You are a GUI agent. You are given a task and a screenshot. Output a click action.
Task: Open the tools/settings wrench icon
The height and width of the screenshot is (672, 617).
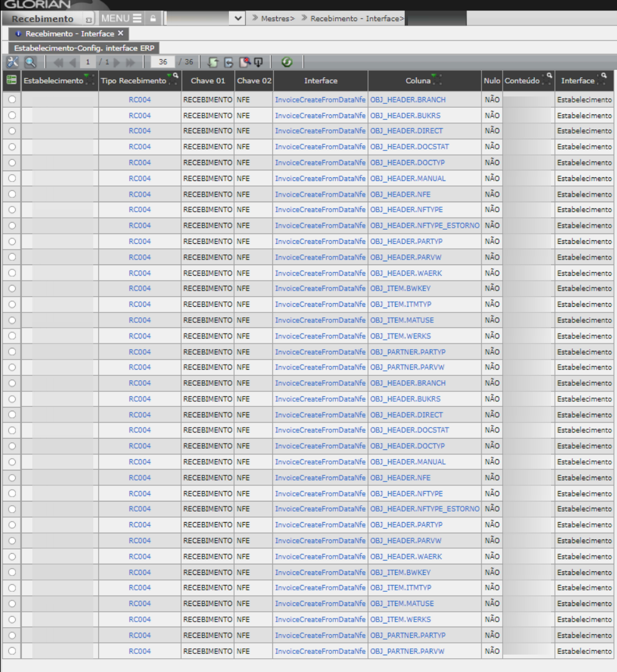pyautogui.click(x=12, y=62)
